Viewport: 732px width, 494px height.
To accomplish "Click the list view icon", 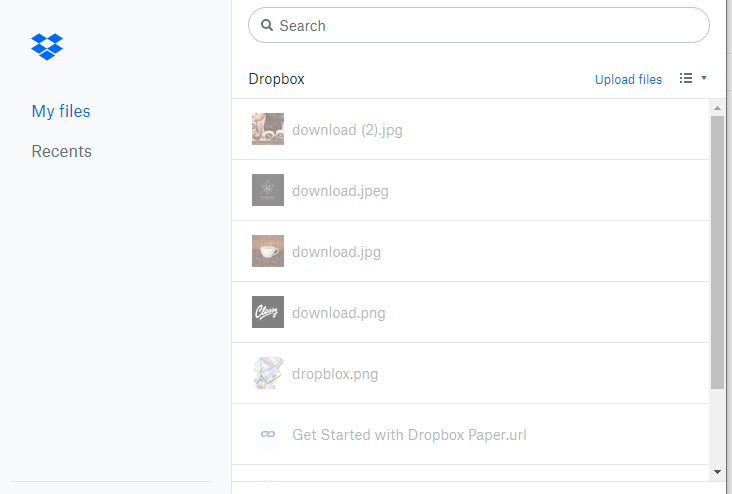I will (x=686, y=78).
